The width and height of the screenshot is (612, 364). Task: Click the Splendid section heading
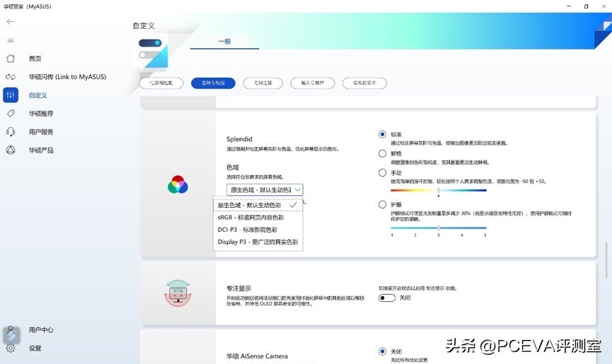239,139
